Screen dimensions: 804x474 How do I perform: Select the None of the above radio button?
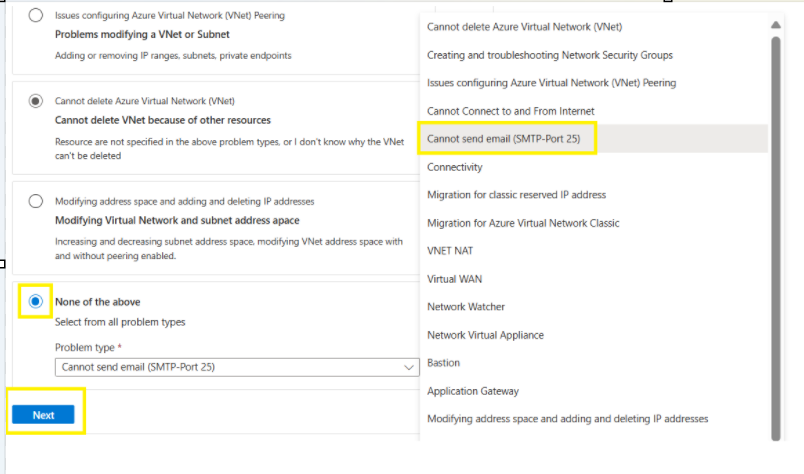tap(35, 301)
